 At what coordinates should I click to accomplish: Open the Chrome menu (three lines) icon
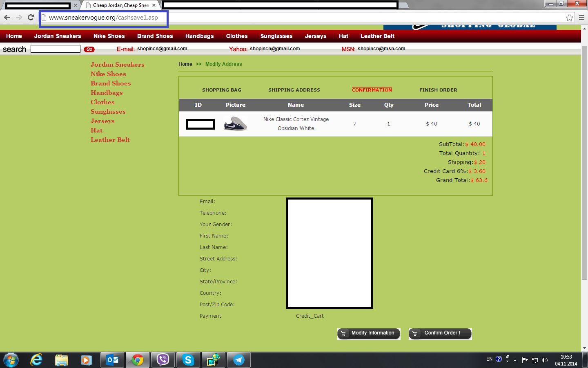pyautogui.click(x=581, y=17)
